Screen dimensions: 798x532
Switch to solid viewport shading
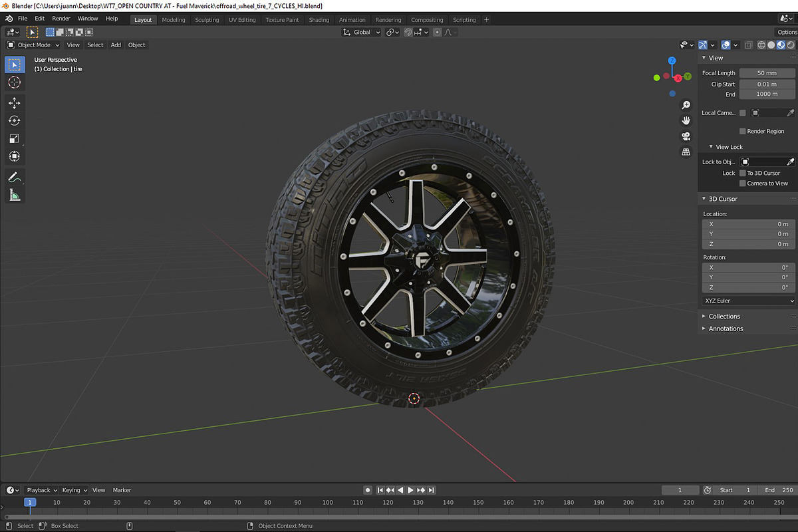[x=771, y=45]
